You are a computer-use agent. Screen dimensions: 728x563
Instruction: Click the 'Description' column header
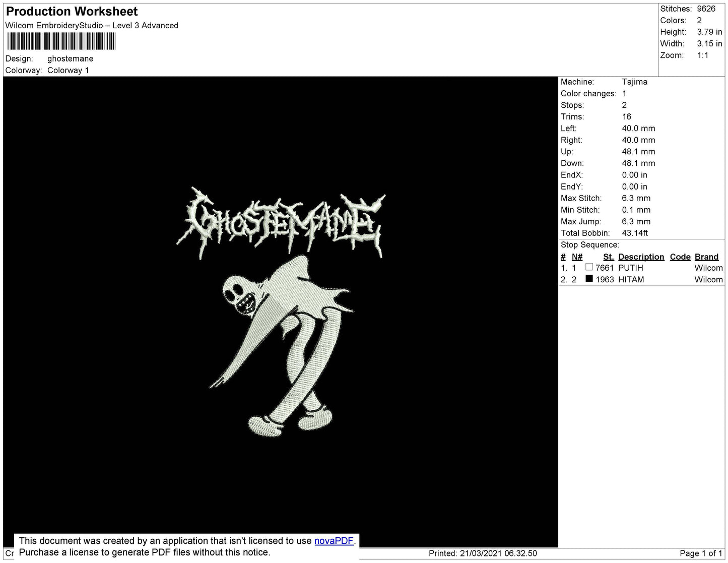(641, 257)
